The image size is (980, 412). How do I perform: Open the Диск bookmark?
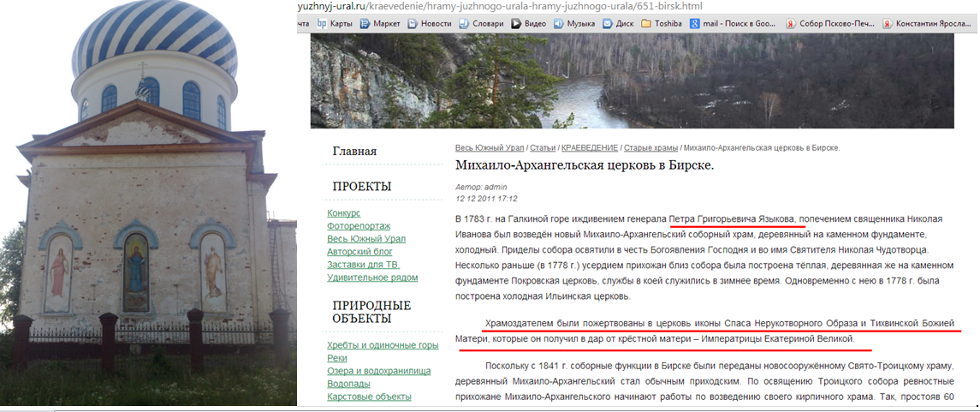[x=618, y=24]
